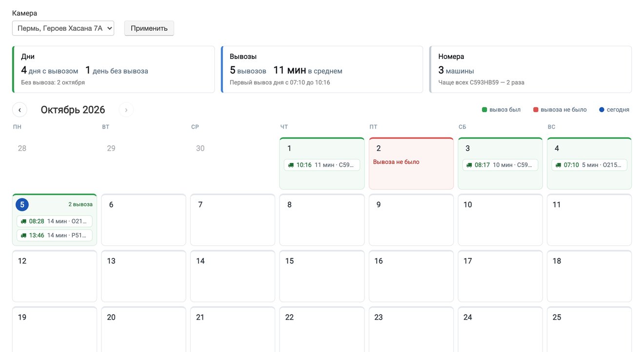Click the ЧТ weekday header
Image resolution: width=644 pixels, height=352 pixels.
point(284,127)
